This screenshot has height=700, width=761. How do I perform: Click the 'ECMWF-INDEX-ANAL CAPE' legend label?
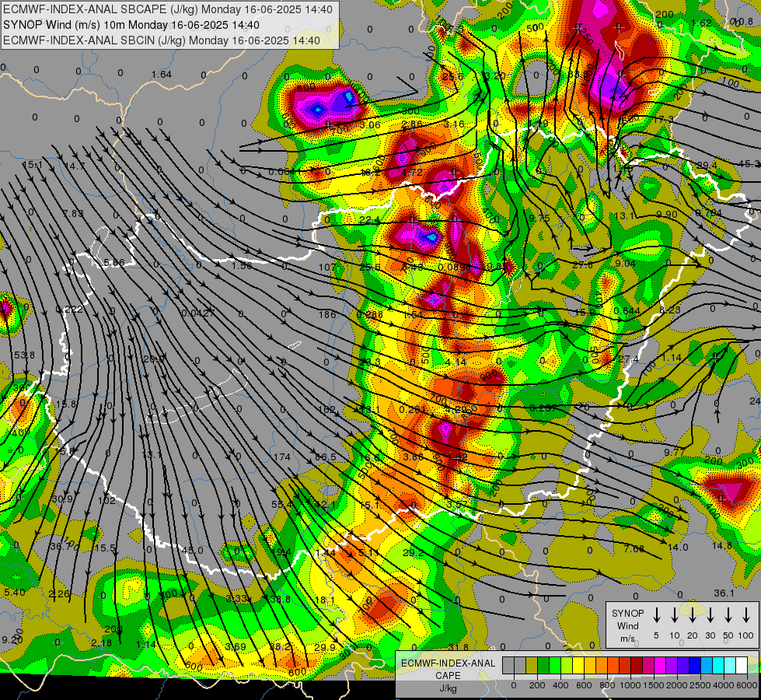pos(448,670)
